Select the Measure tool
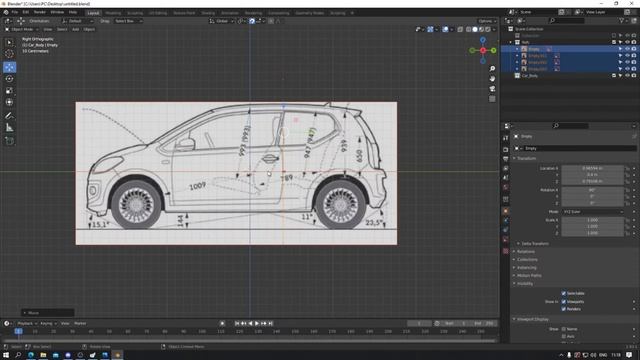Screen dimensions: 640x360 [x=9, y=128]
